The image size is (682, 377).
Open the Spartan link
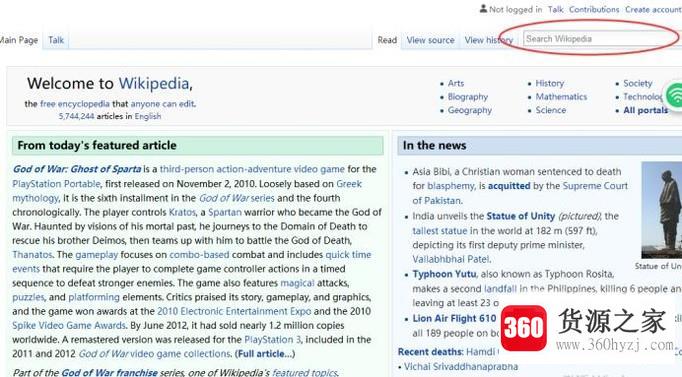(x=224, y=212)
